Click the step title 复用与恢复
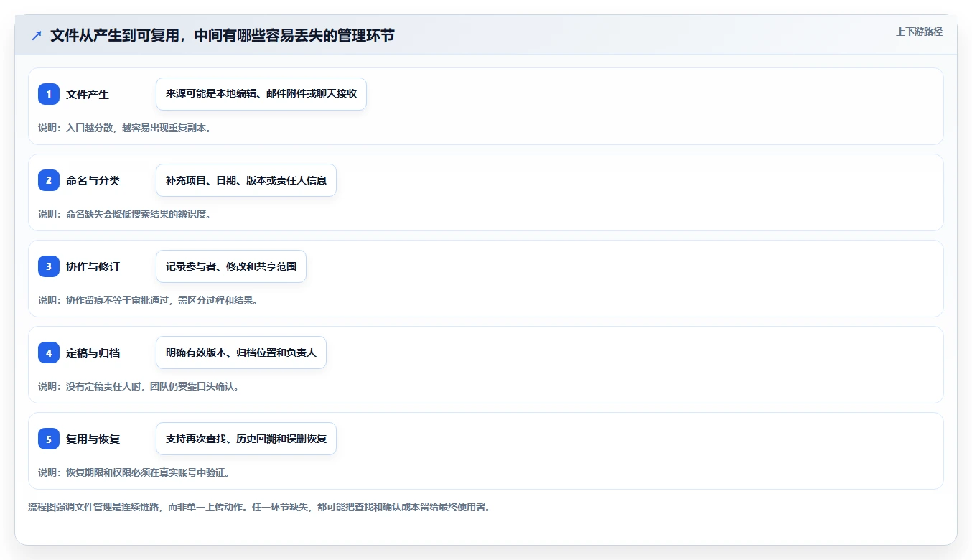 [x=93, y=439]
